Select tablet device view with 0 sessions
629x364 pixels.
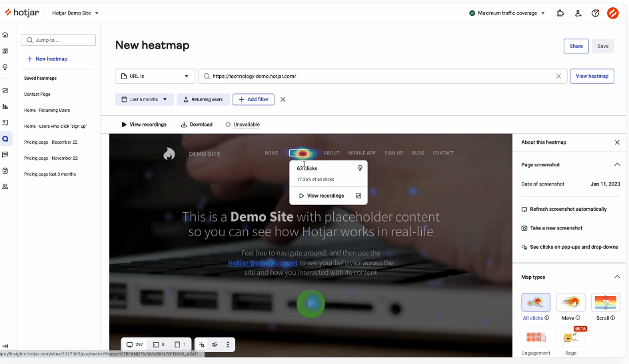pyautogui.click(x=159, y=345)
